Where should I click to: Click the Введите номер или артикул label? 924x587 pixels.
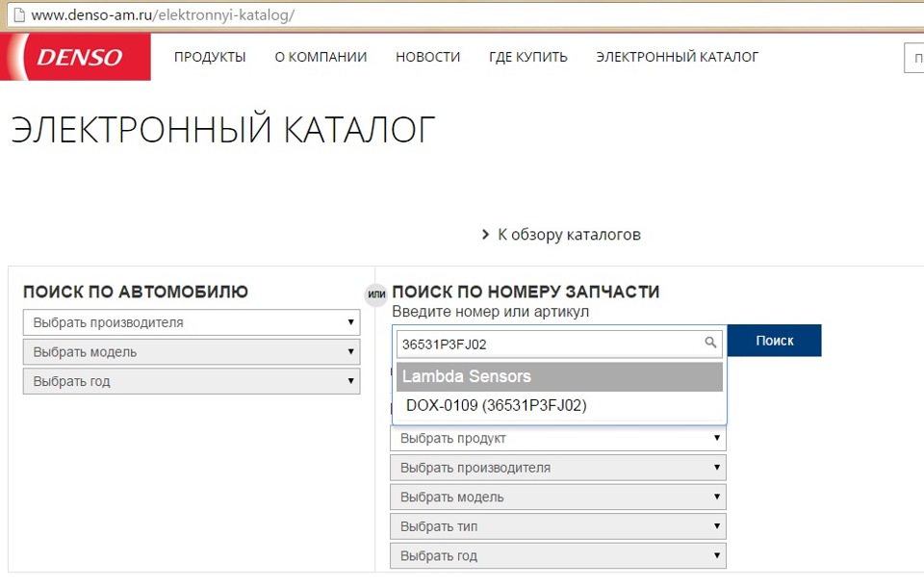pos(490,311)
